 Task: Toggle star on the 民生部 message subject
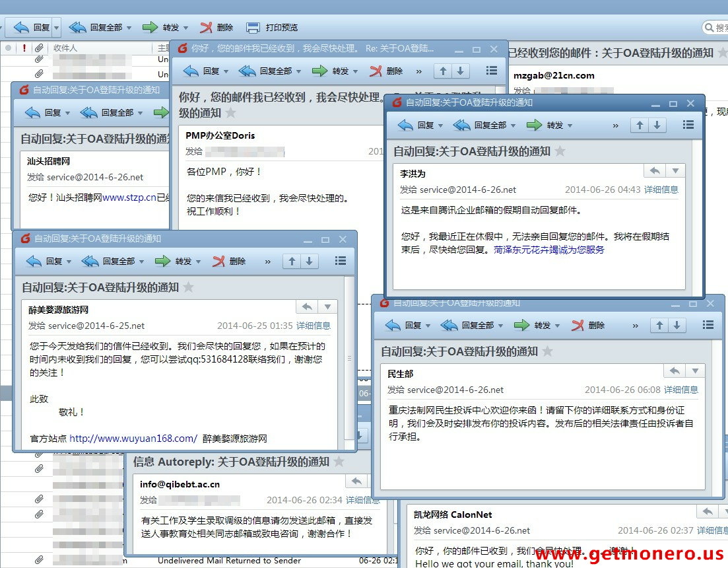[548, 351]
